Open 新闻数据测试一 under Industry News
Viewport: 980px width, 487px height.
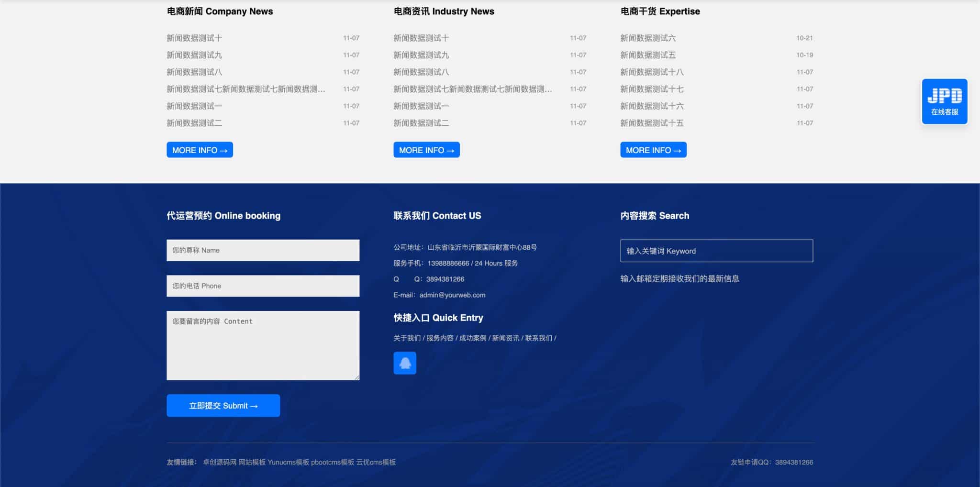[x=421, y=106]
